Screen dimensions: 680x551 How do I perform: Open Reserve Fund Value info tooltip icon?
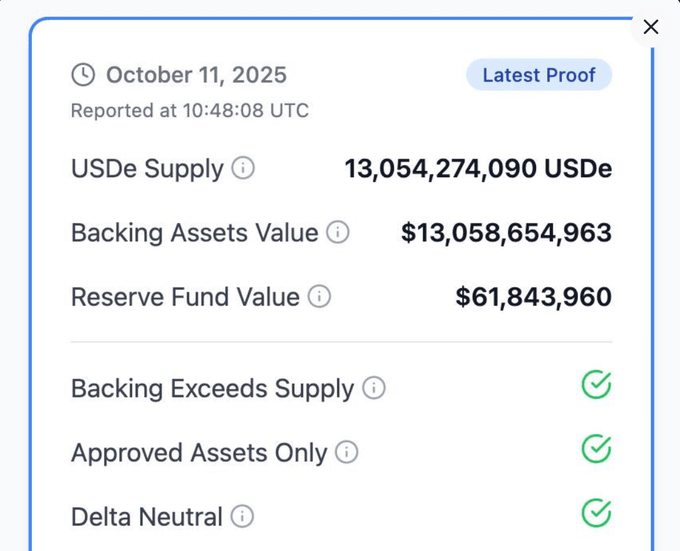point(319,297)
